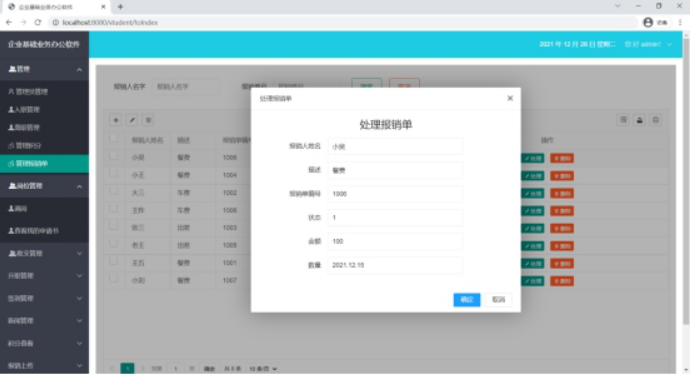This screenshot has height=374, width=692.
Task: Select 查看我的申请书 in the sidebar
Action: pyautogui.click(x=44, y=231)
